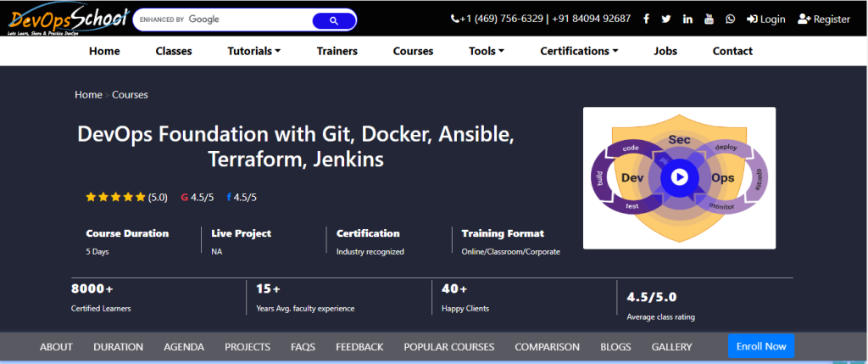Click the Facebook f rating icon
This screenshot has width=868, height=364.
229,197
